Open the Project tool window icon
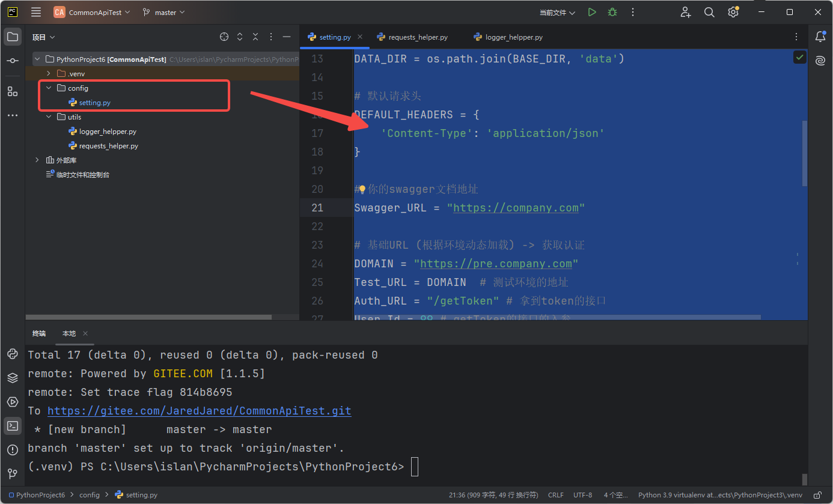The width and height of the screenshot is (833, 504). coord(13,37)
